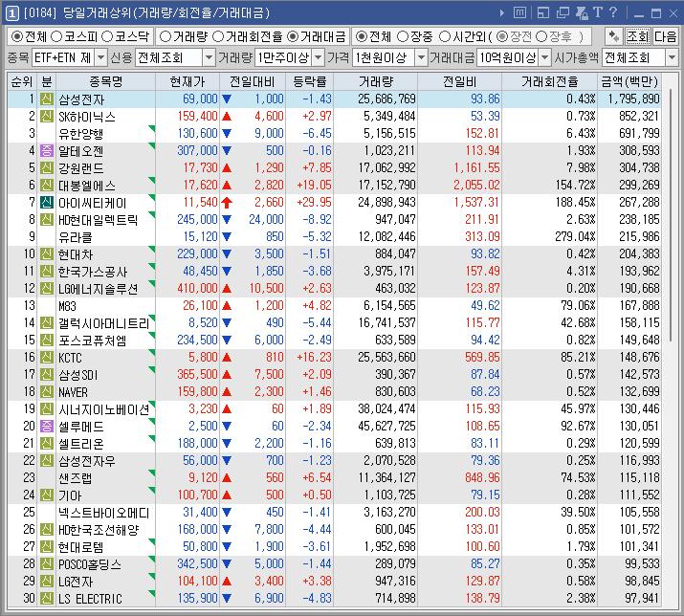Click the 신 badge icon for 셀트리온
Viewport: 684px width, 616px height.
pos(47,443)
